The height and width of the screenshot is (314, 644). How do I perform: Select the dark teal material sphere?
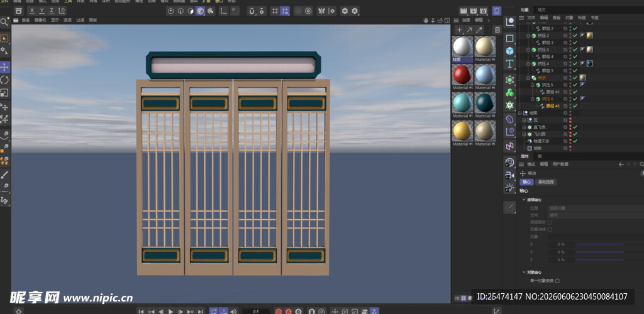coord(485,103)
